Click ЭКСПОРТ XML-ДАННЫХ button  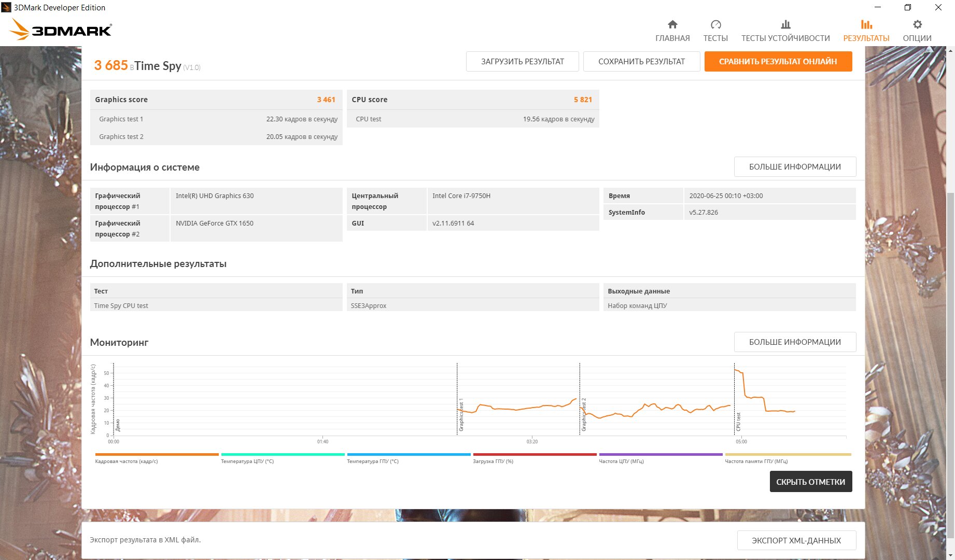[x=796, y=540]
